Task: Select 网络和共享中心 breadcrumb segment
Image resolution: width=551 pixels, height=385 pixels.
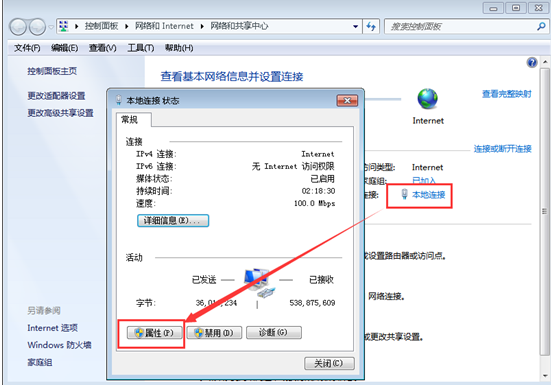Action: tap(239, 26)
